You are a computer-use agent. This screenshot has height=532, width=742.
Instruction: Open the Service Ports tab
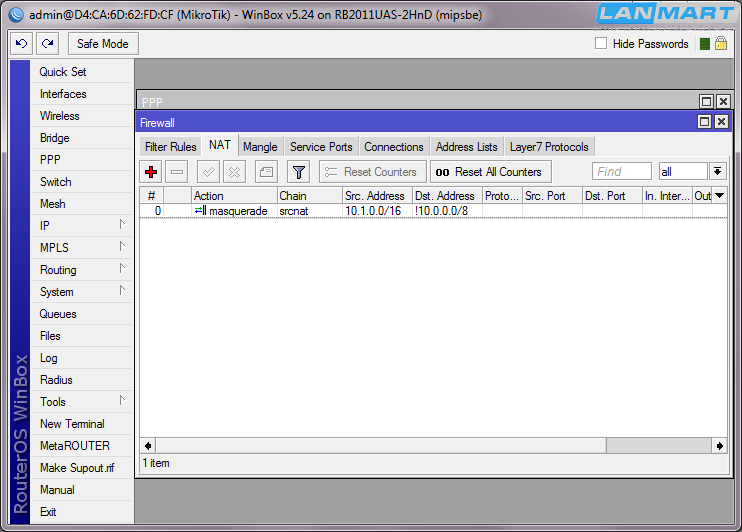321,147
